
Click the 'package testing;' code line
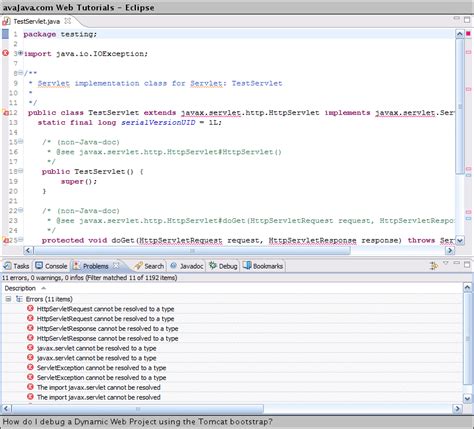coord(60,34)
